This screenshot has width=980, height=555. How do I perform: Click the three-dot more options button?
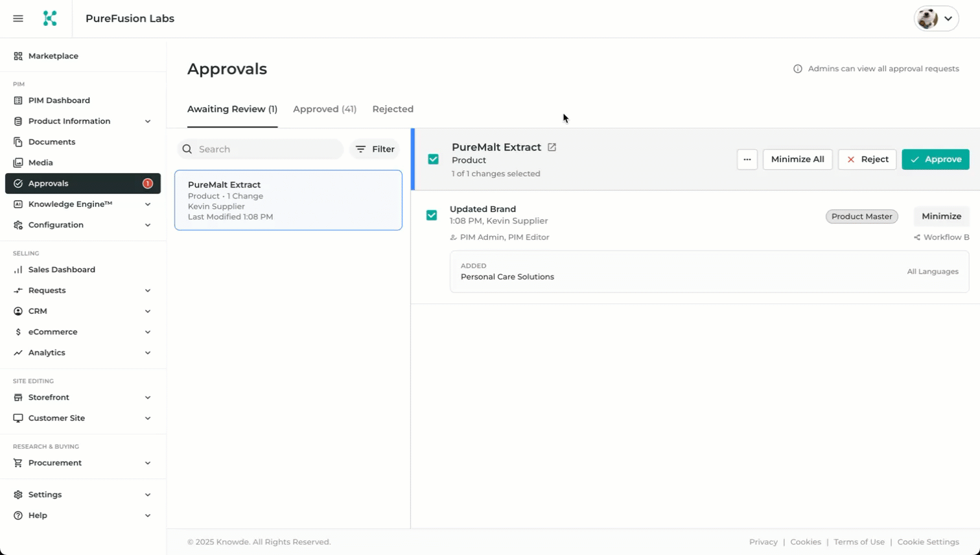pos(747,159)
